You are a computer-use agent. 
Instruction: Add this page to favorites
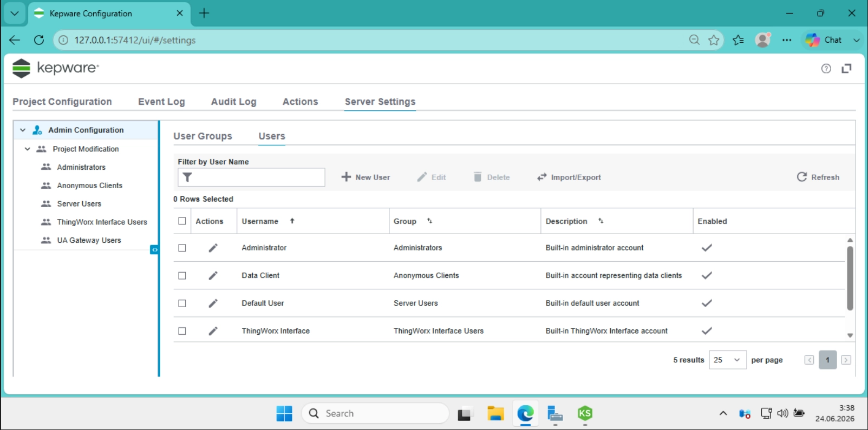tap(714, 40)
